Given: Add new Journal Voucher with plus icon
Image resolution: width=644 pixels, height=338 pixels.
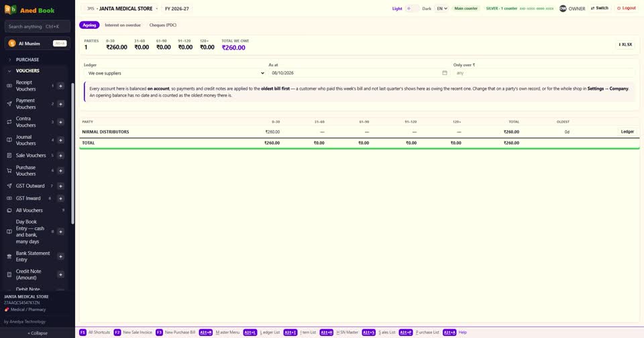Looking at the screenshot, I should coord(60,140).
